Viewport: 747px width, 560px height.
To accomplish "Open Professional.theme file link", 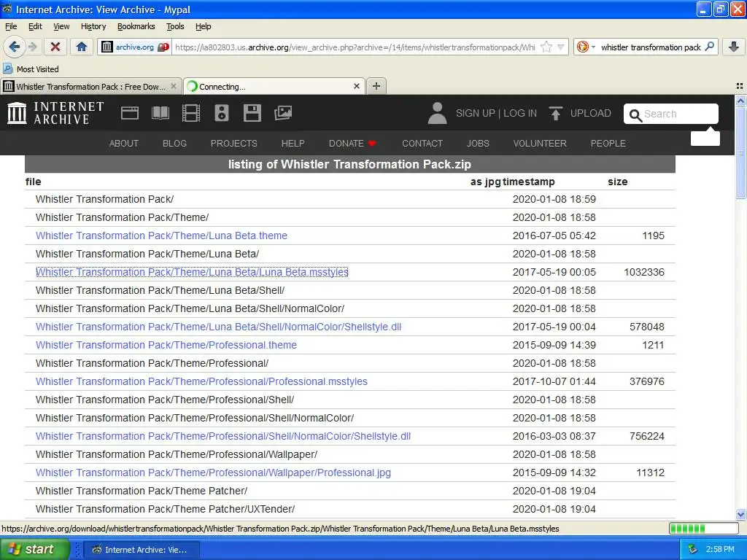I will [166, 345].
